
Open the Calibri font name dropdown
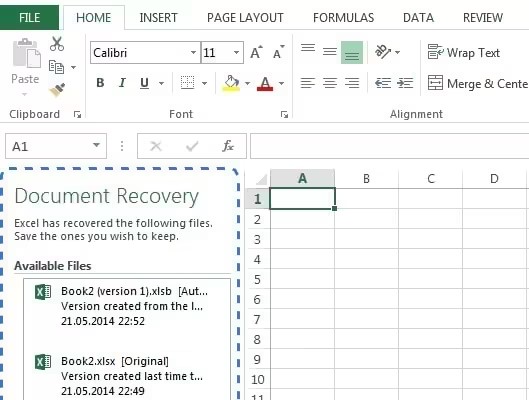click(x=193, y=52)
